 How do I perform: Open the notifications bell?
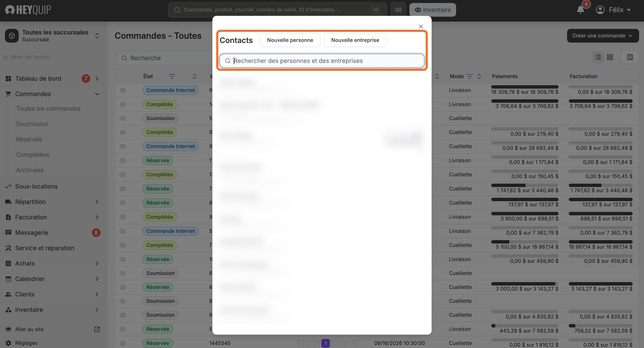click(581, 10)
